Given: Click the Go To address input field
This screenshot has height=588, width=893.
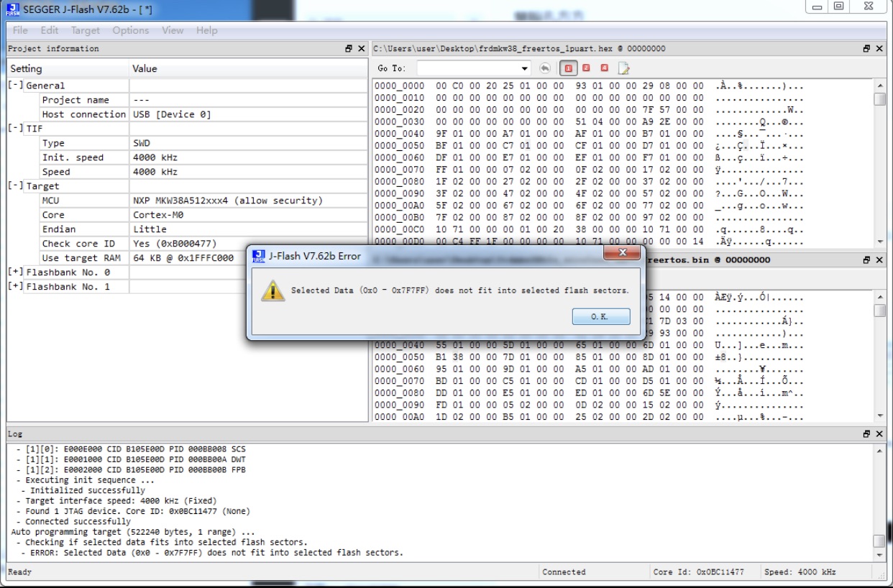Looking at the screenshot, I should tap(468, 68).
